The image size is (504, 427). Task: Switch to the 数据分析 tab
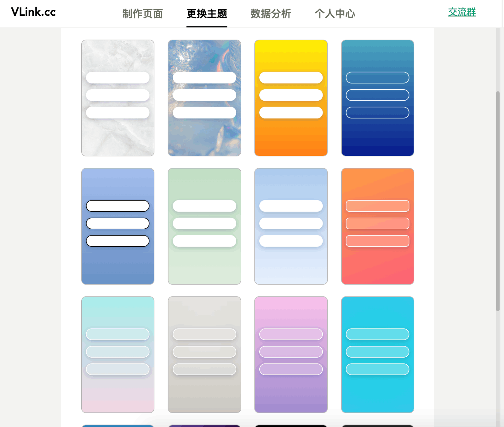tap(271, 14)
